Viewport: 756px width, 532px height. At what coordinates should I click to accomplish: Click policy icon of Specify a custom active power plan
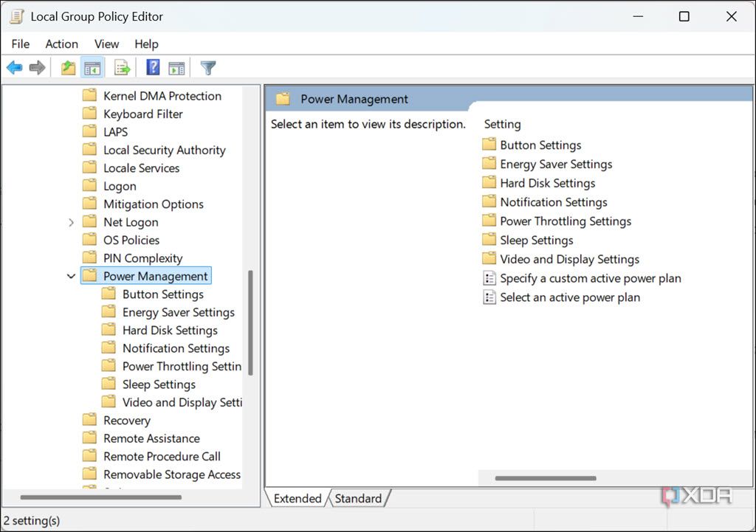pos(489,278)
